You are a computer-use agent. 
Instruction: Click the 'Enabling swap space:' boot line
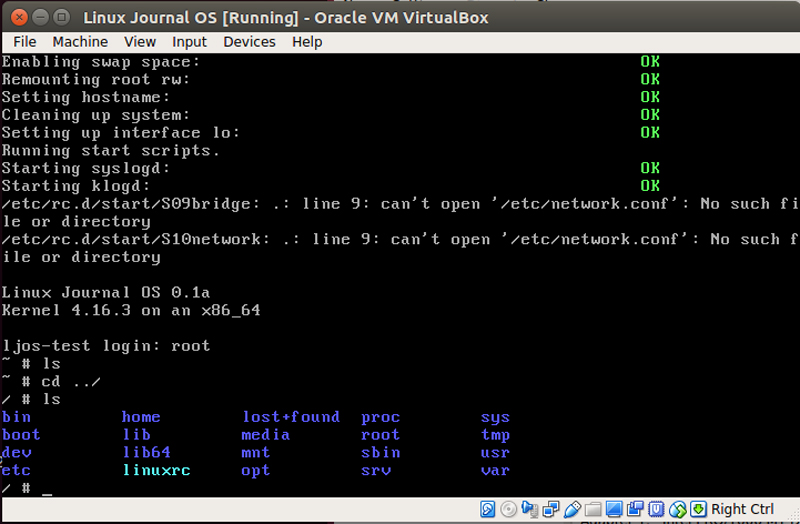pyautogui.click(x=101, y=62)
